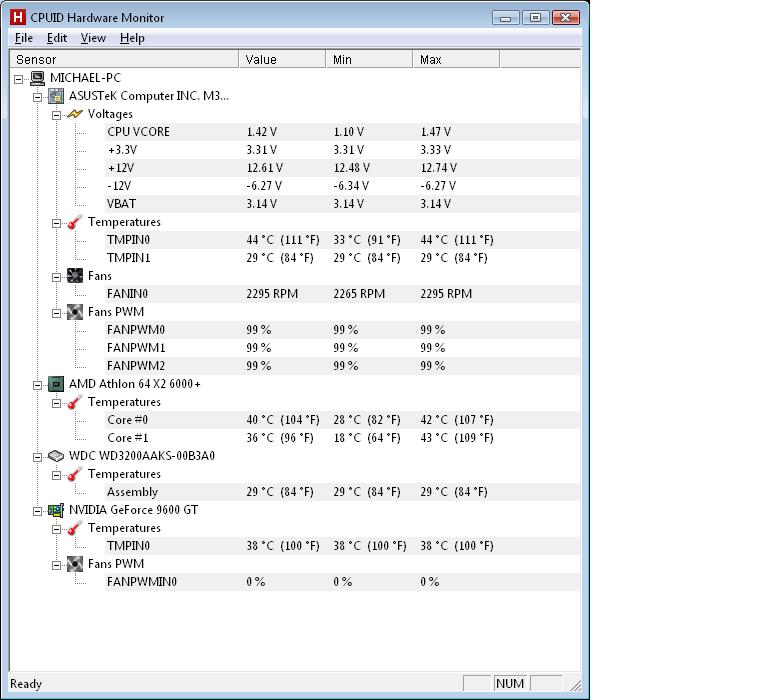Select the Core #1 row
The image size is (779, 700).
pyautogui.click(x=342, y=438)
